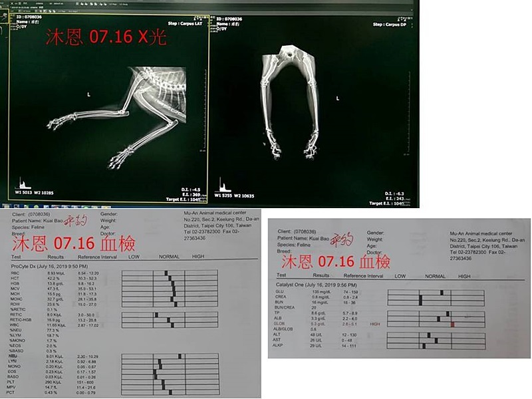Click the Target E.I. value in the left panel
The image size is (532, 399).
190,198
